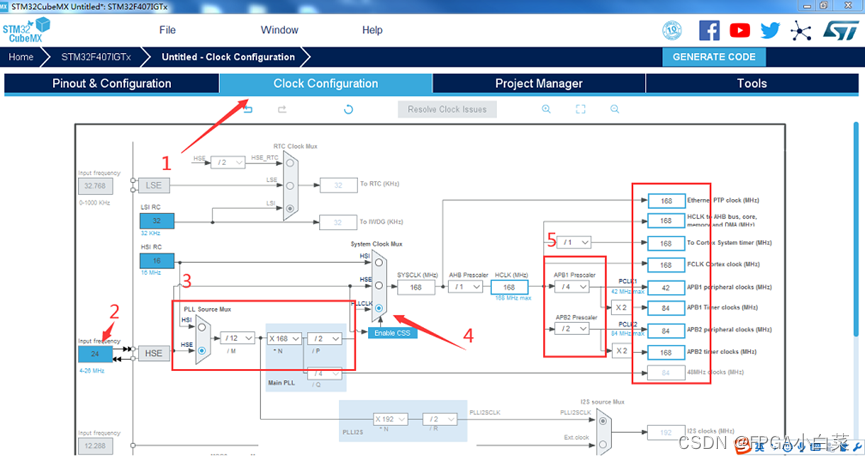The height and width of the screenshot is (461, 865).
Task: Select HSI in System Clock Mux
Action: pyautogui.click(x=379, y=262)
